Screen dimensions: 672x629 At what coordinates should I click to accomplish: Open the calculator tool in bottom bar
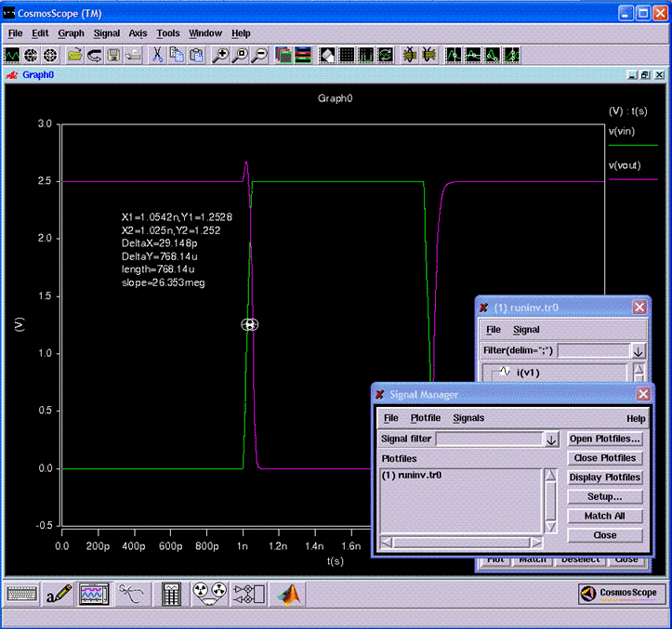(170, 594)
